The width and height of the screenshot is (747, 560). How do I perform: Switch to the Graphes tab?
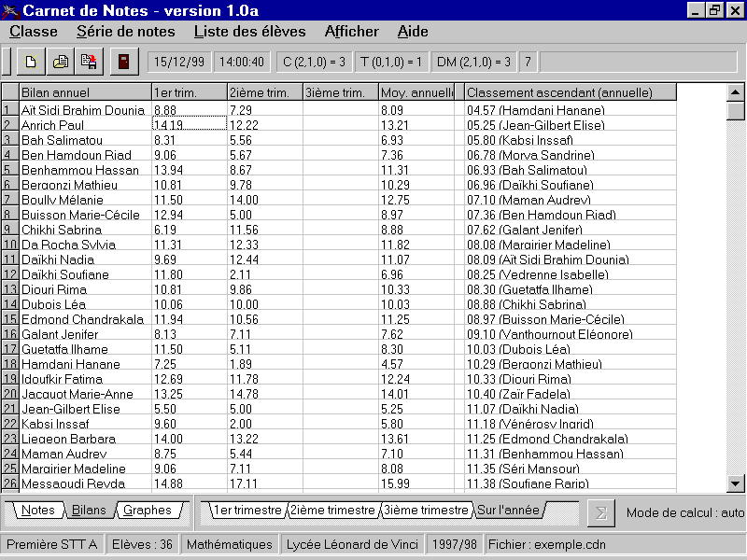[148, 511]
